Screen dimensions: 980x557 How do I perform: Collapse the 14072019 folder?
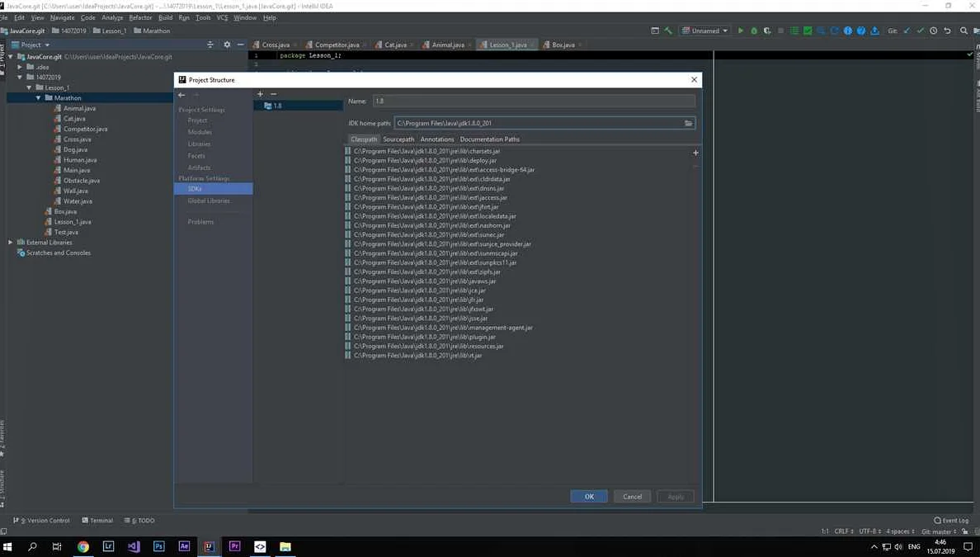[x=20, y=78]
